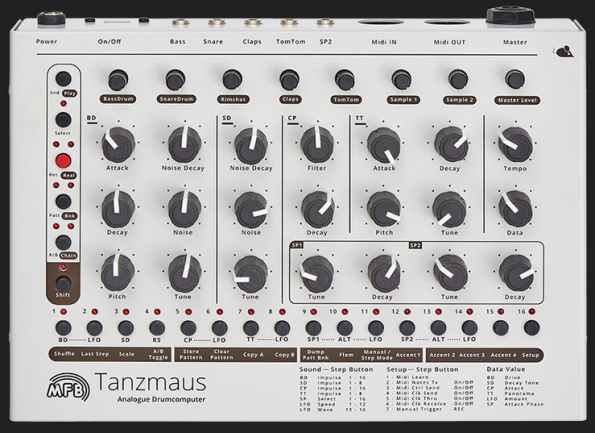Click the TT Decay knob
The image size is (595, 433).
click(451, 145)
